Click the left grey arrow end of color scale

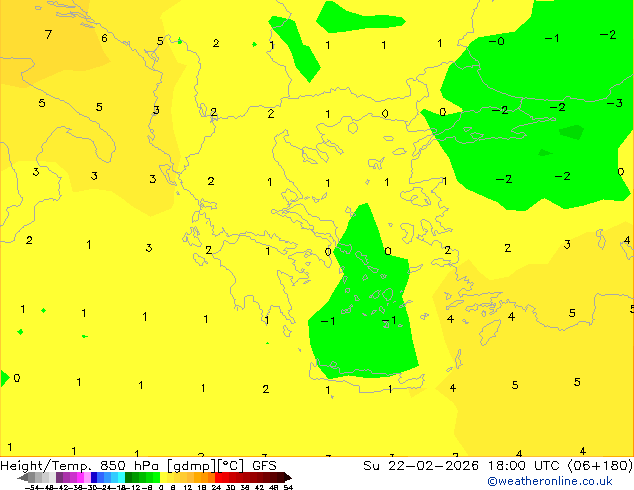tap(23, 477)
